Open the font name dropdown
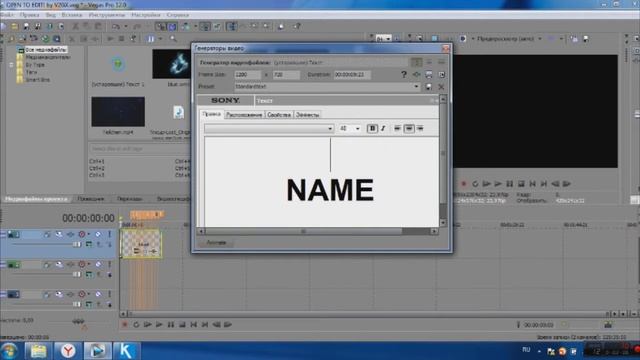 coord(330,129)
